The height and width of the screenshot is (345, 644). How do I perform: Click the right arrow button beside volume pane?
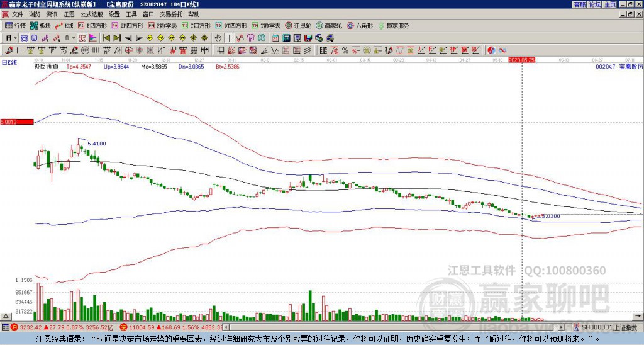[x=638, y=316]
